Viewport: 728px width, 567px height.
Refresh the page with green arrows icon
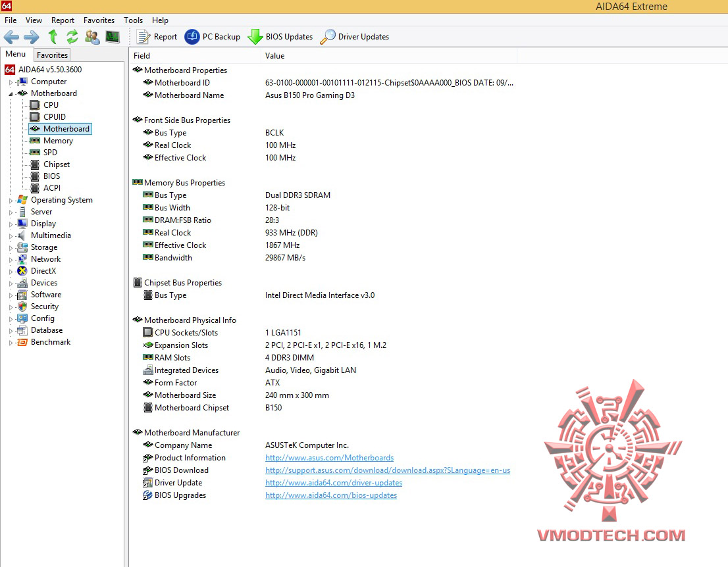[72, 37]
